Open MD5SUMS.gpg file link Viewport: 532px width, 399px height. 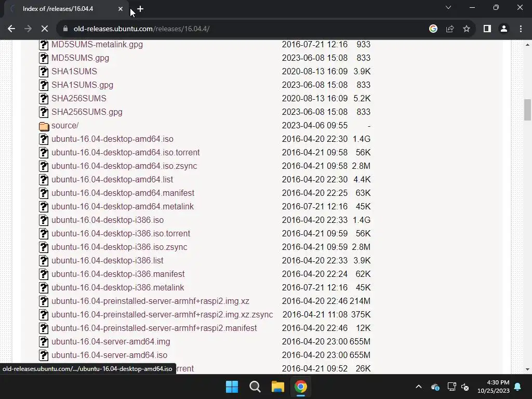[80, 58]
